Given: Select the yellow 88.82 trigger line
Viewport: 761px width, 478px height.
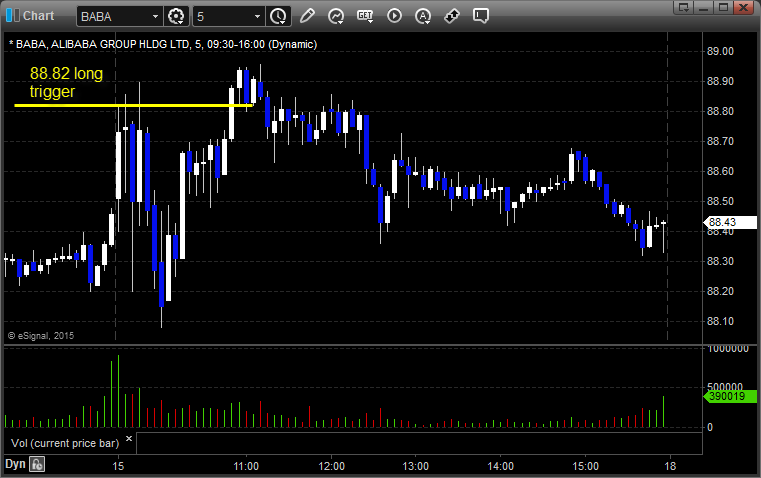Looking at the screenshot, I should click(133, 105).
